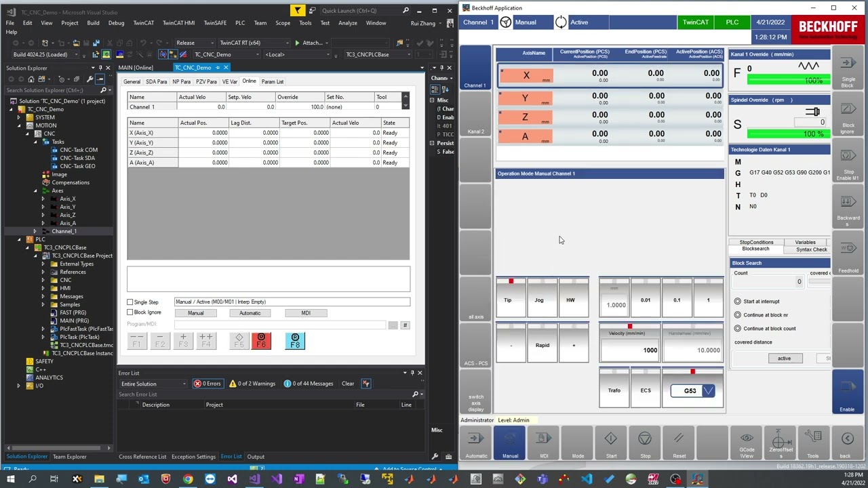The height and width of the screenshot is (488, 868).
Task: Click the red F6 stop button
Action: point(261,341)
